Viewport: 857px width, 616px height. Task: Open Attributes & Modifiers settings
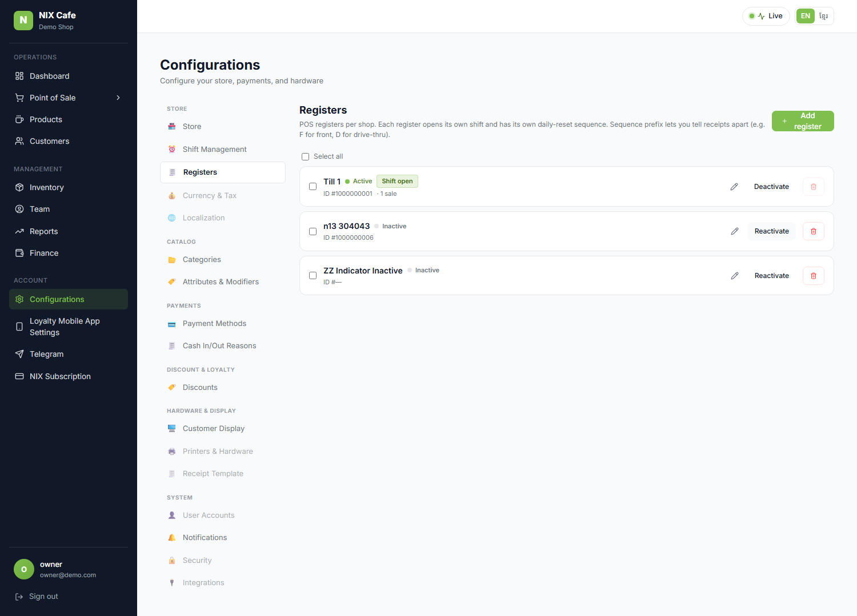[223, 282]
